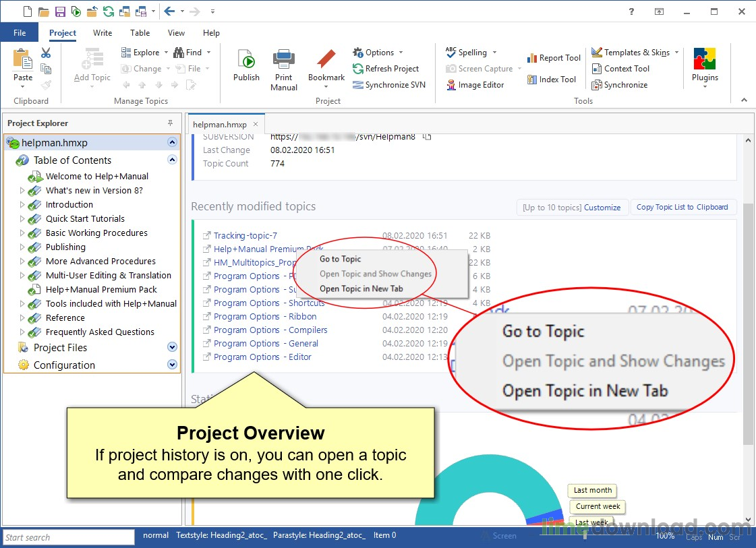Image resolution: width=756 pixels, height=548 pixels.
Task: Click the vertical scrollbar up arrow
Action: (x=748, y=140)
